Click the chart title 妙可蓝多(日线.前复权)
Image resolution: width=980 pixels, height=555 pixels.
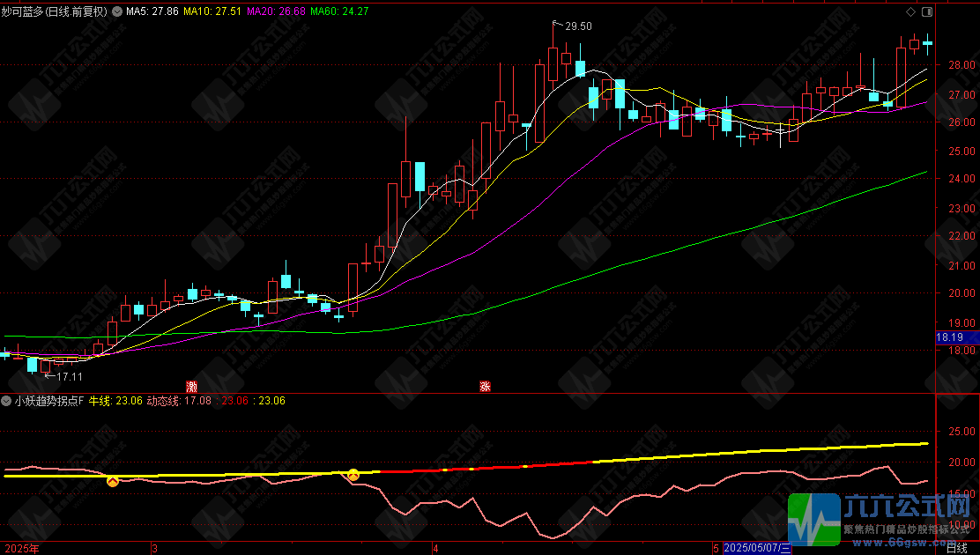pos(55,11)
